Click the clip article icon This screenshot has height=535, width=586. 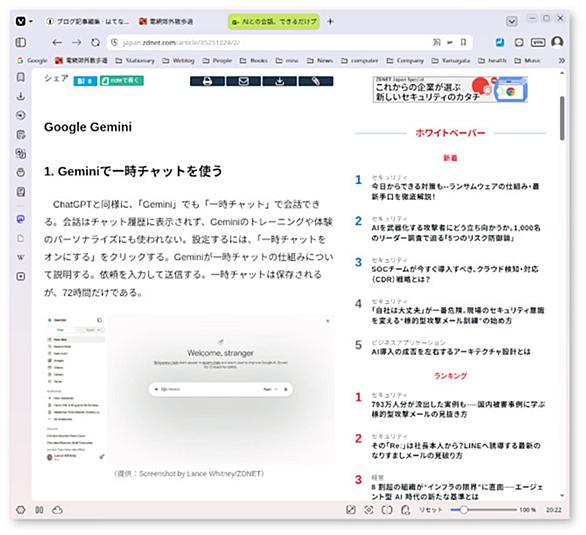[316, 81]
